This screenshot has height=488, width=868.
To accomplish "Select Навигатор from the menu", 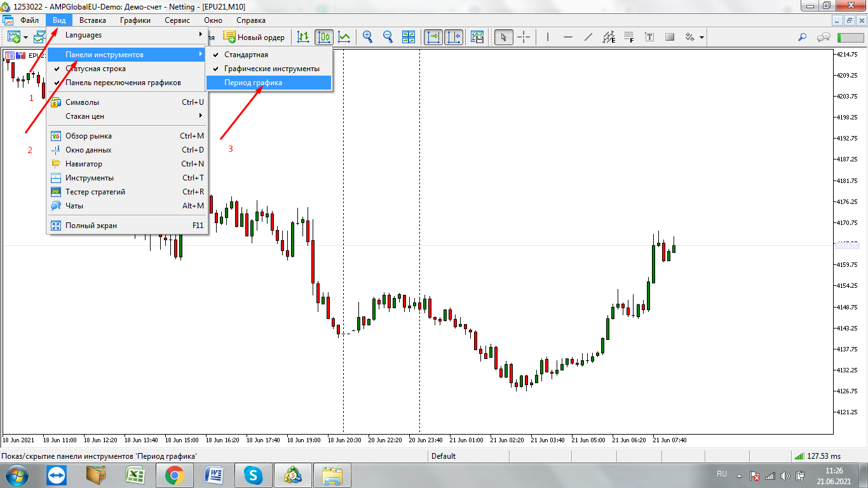I will click(x=127, y=164).
